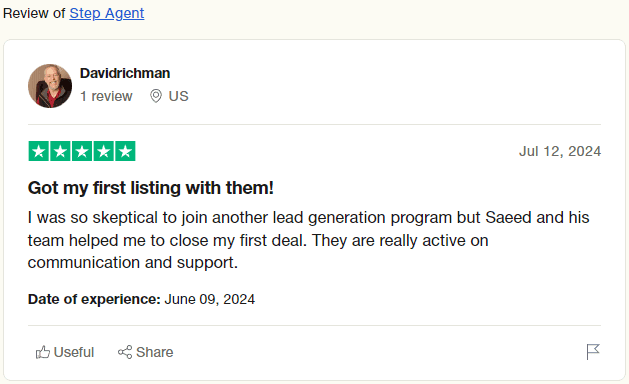Open 'Got my first listing with them!' title
Image resolution: width=629 pixels, height=384 pixels.
click(x=150, y=188)
